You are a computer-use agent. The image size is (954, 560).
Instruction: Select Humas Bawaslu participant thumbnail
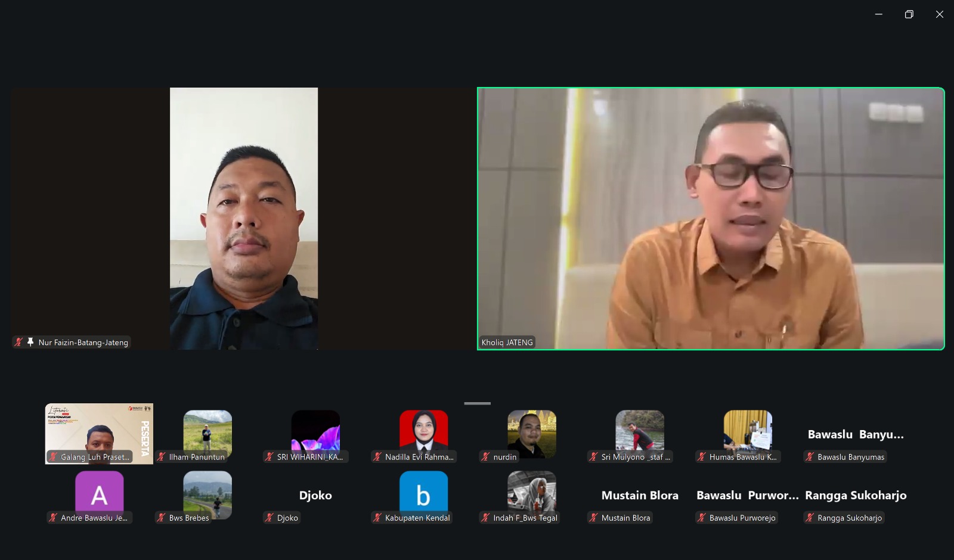(x=748, y=434)
